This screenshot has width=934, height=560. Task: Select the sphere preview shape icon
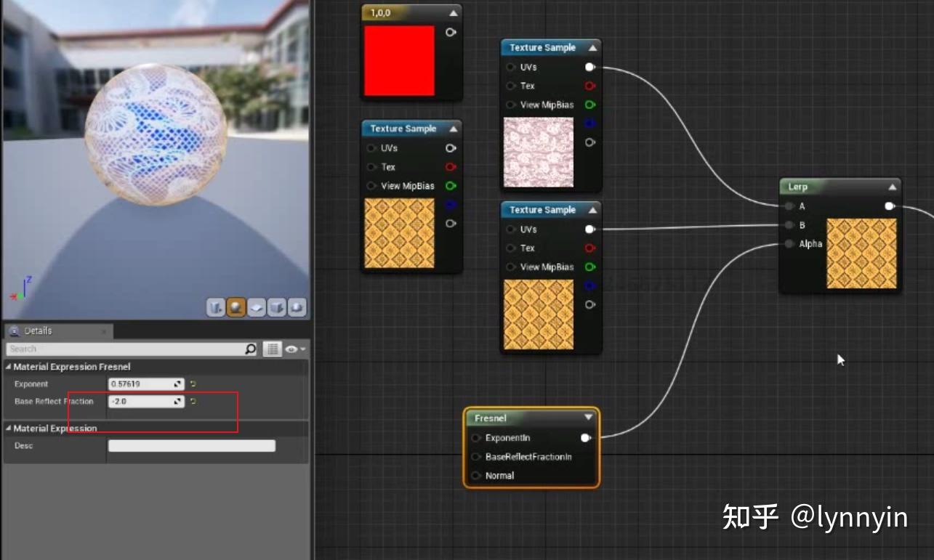tap(234, 307)
